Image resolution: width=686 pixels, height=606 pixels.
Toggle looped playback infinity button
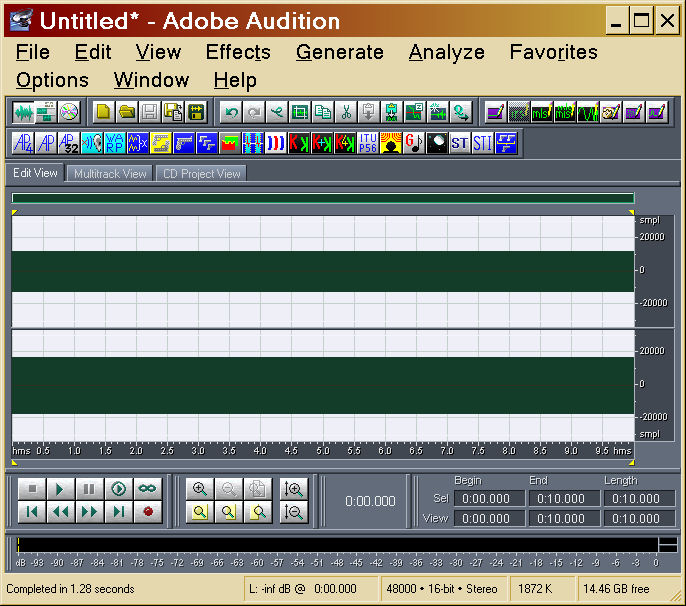pos(147,489)
